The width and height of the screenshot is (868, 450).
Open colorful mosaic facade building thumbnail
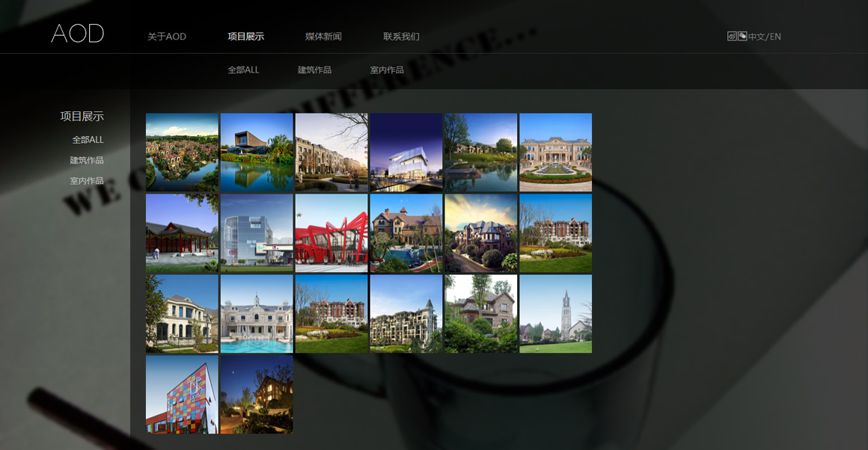point(182,395)
